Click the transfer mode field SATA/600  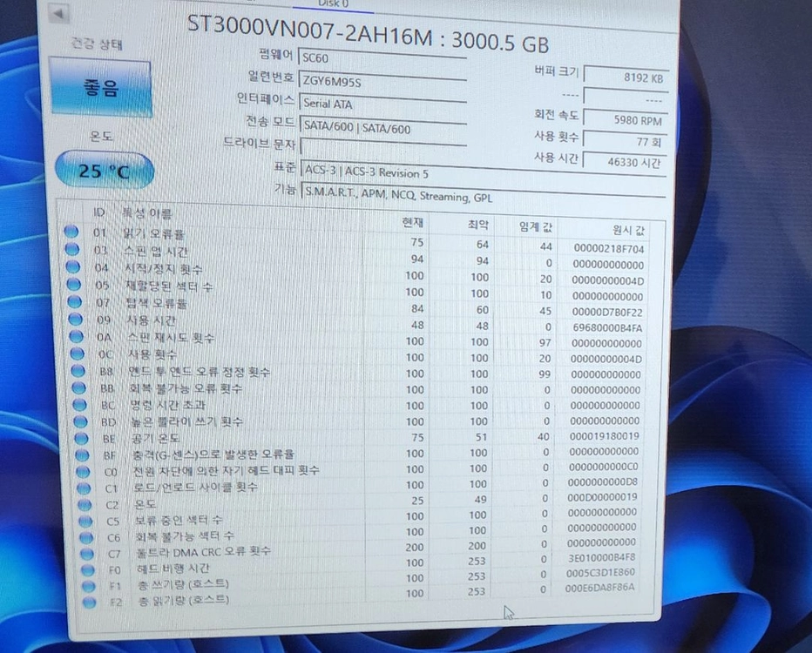pyautogui.click(x=382, y=127)
